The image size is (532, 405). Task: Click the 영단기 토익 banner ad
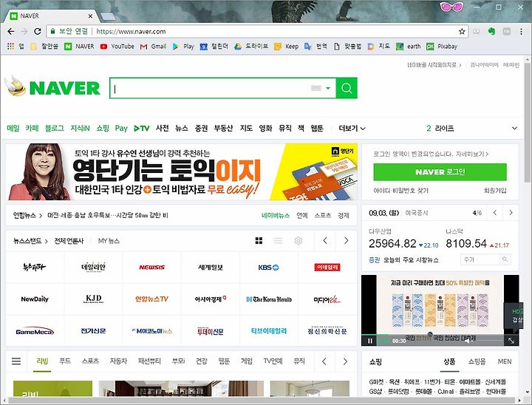pos(182,171)
